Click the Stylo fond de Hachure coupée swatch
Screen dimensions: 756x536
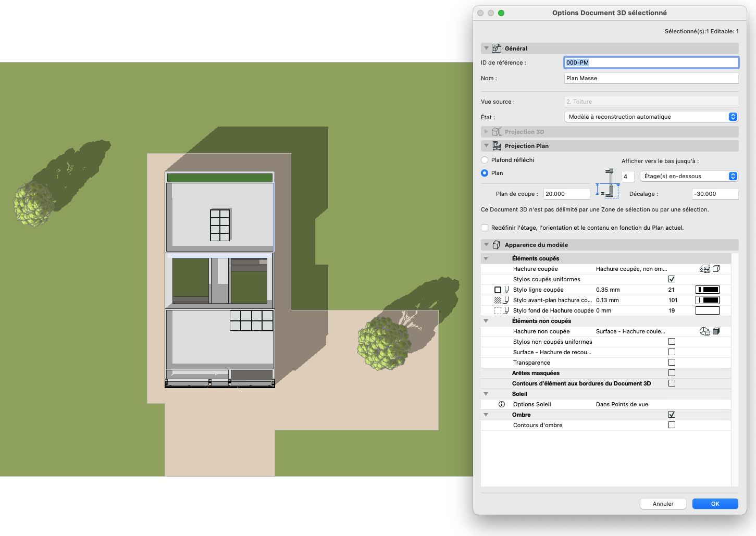708,310
